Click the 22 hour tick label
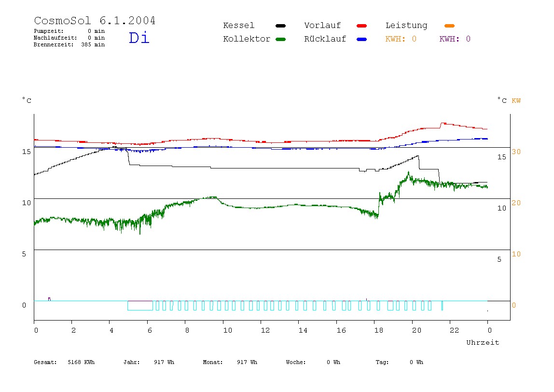The height and width of the screenshot is (392, 554). click(455, 330)
